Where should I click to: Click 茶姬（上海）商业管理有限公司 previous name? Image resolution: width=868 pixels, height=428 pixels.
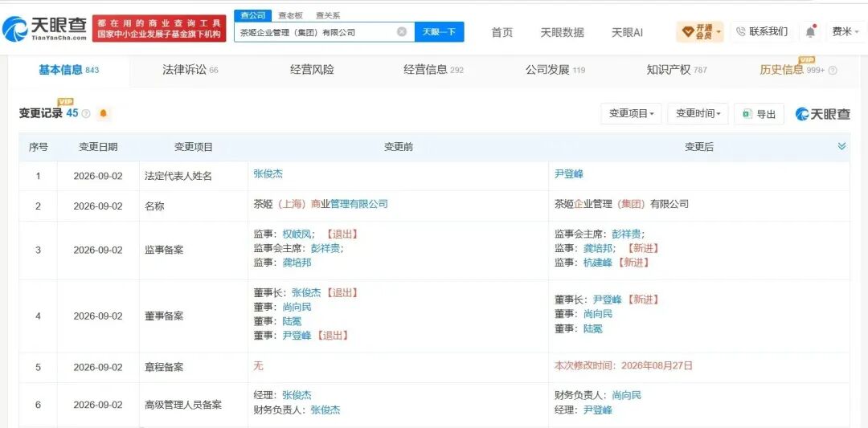click(321, 204)
